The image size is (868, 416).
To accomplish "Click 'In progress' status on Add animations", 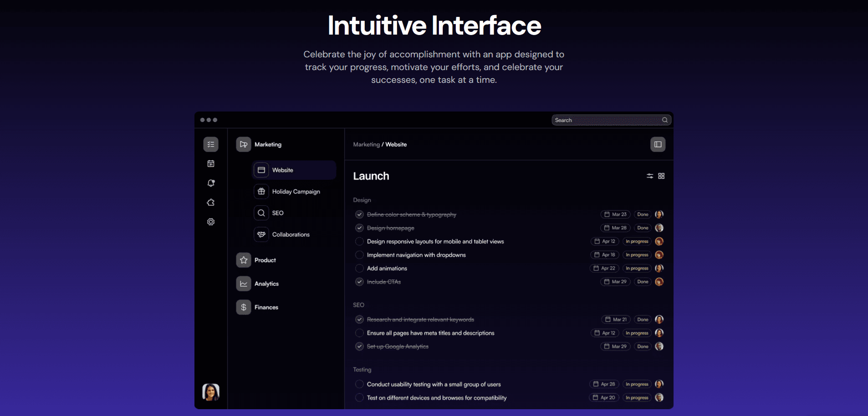I will coord(637,269).
